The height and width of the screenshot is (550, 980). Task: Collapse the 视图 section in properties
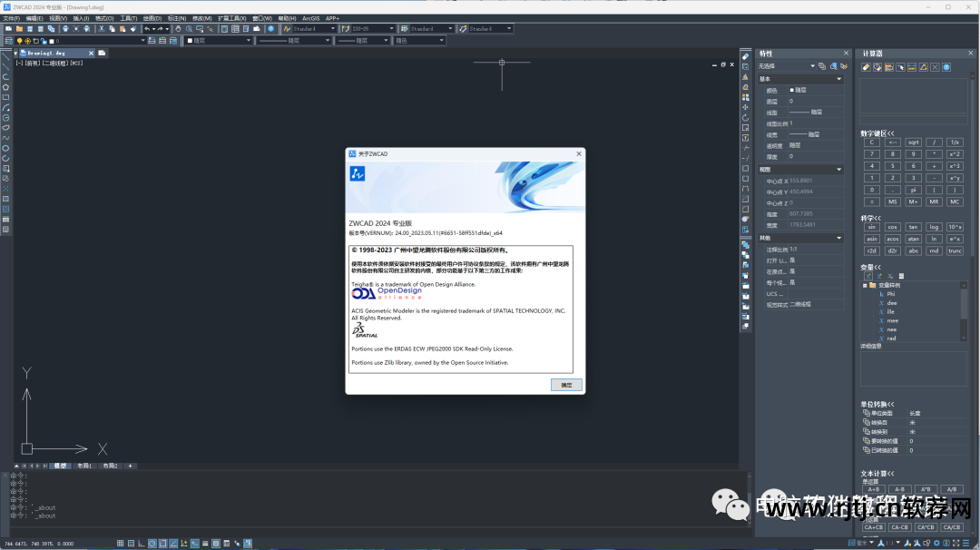(838, 170)
